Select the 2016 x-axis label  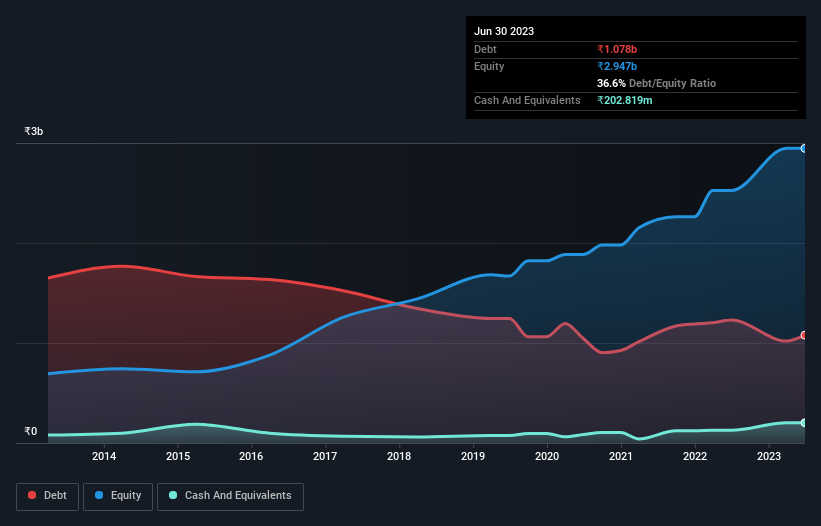[251, 456]
